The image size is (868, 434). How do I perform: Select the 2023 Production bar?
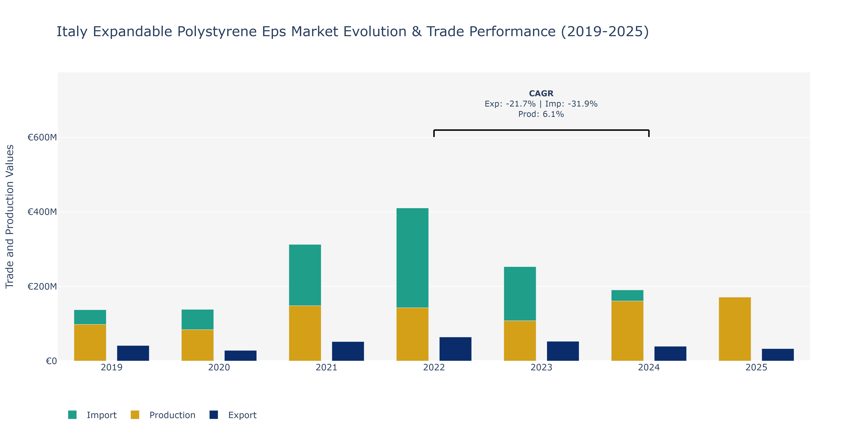[x=520, y=341]
